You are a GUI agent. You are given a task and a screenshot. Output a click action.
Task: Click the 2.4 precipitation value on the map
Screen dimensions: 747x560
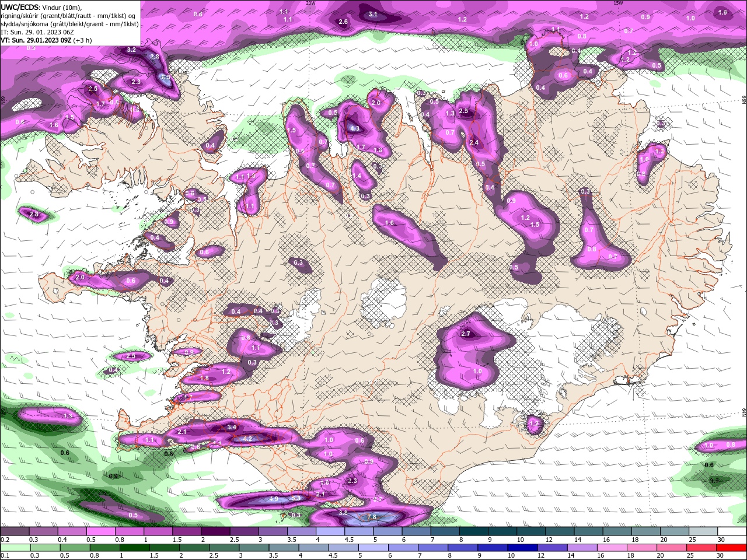coord(474,143)
